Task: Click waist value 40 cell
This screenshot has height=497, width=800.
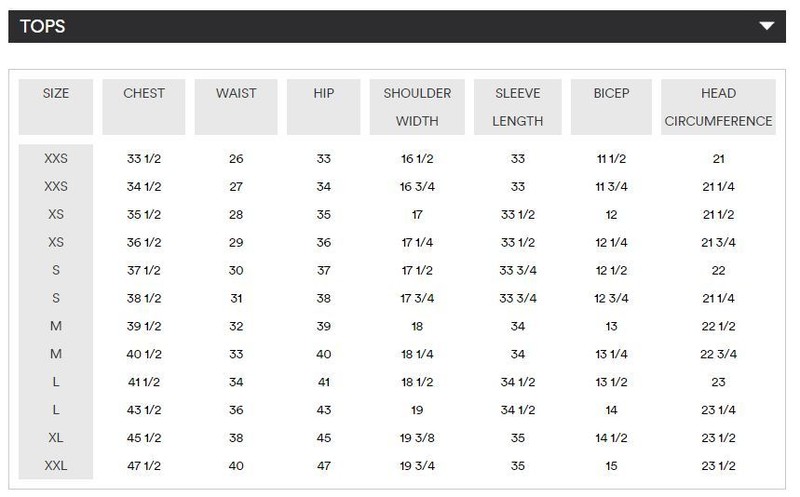Action: pos(236,465)
